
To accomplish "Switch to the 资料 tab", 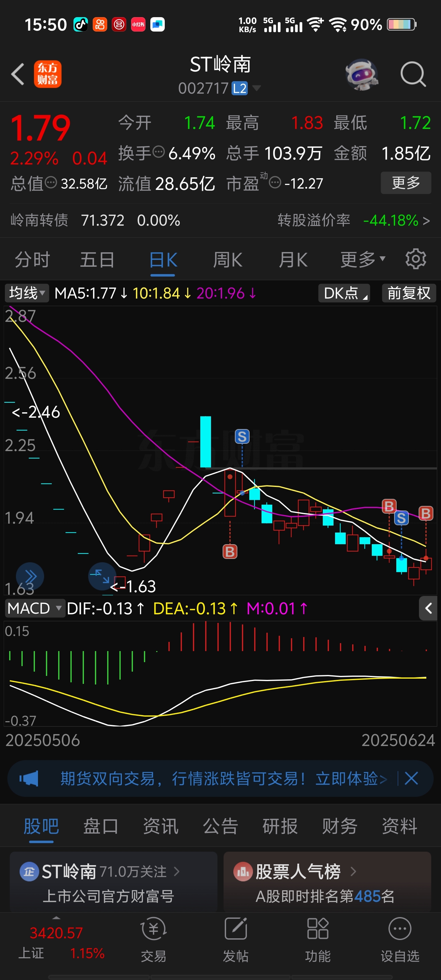I will [400, 826].
